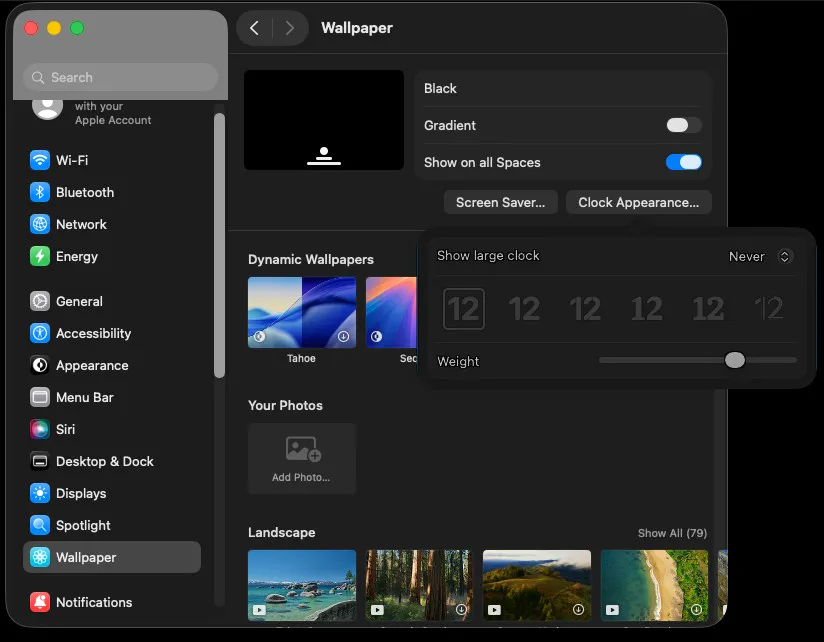
Task: Go back using the left chevron
Action: coord(254,28)
